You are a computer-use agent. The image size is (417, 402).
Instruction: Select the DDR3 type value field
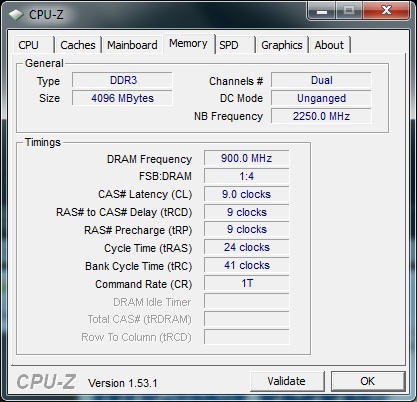(x=122, y=80)
